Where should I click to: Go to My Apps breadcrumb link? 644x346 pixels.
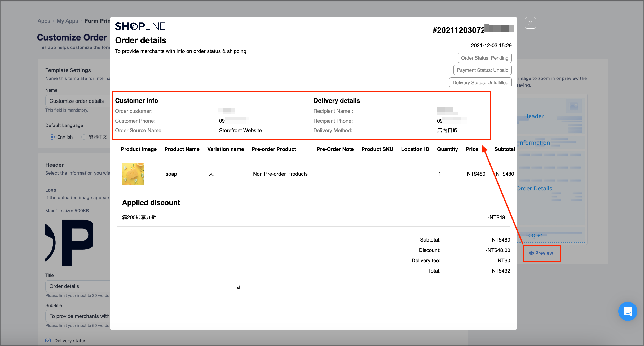67,21
